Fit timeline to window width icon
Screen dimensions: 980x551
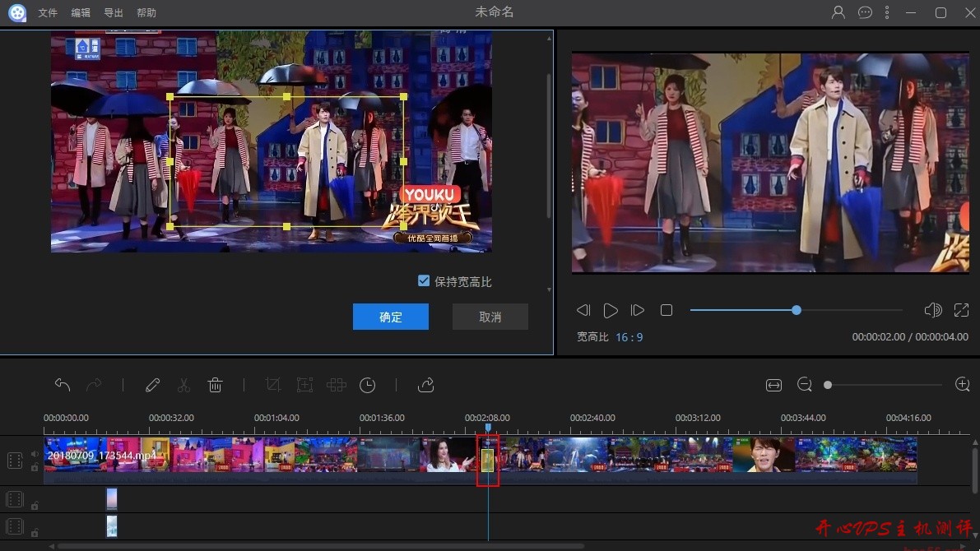773,385
